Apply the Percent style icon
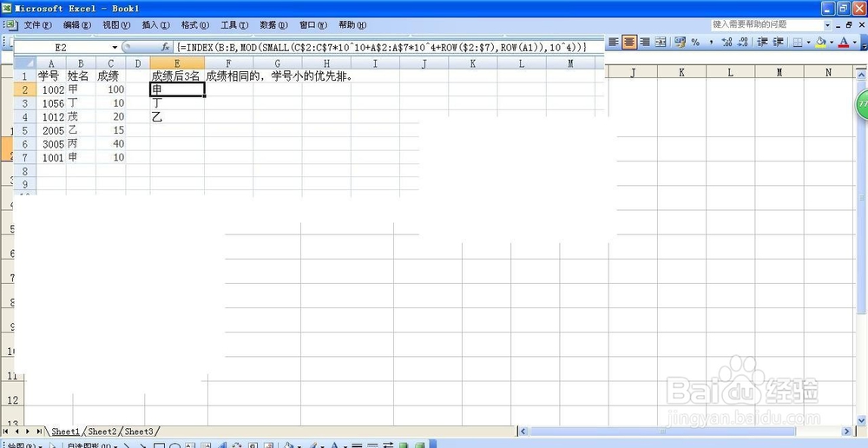 click(695, 42)
